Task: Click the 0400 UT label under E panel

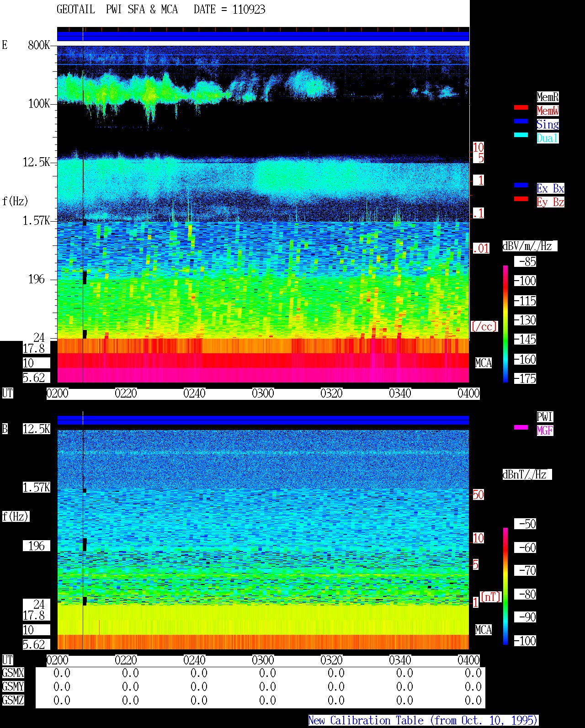Action: coord(469,393)
